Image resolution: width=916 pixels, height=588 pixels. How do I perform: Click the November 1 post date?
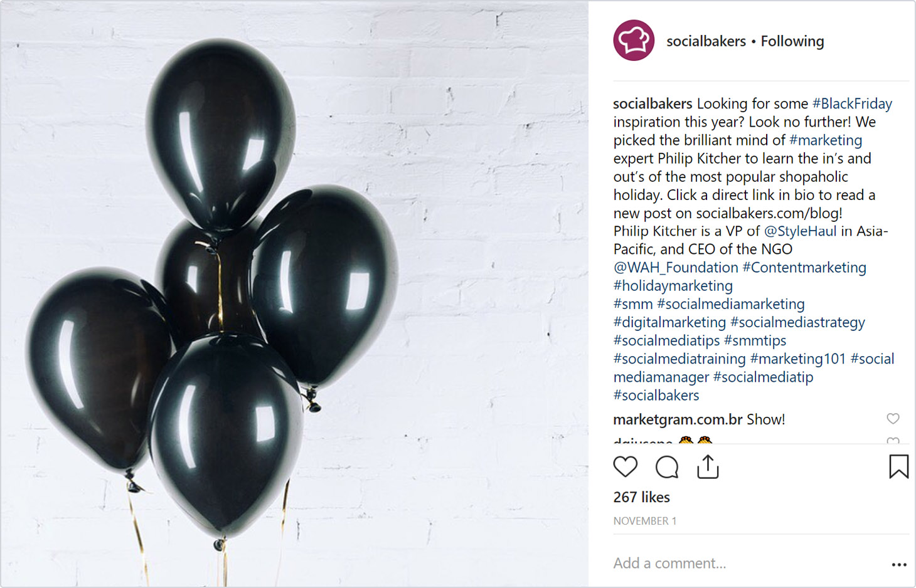[644, 521]
